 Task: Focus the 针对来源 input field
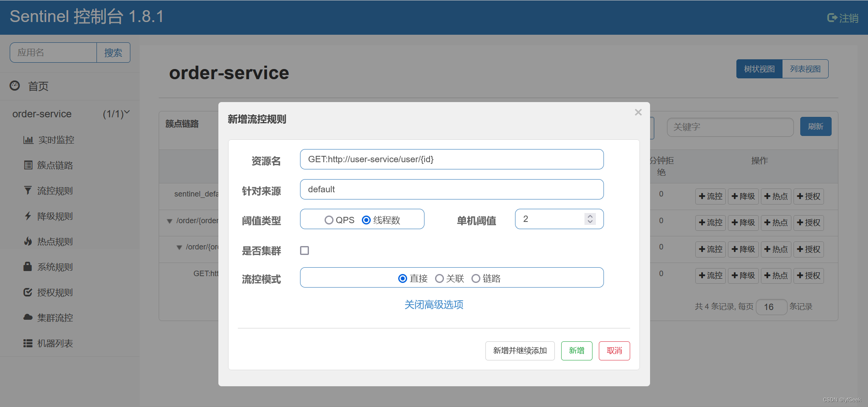(x=452, y=189)
